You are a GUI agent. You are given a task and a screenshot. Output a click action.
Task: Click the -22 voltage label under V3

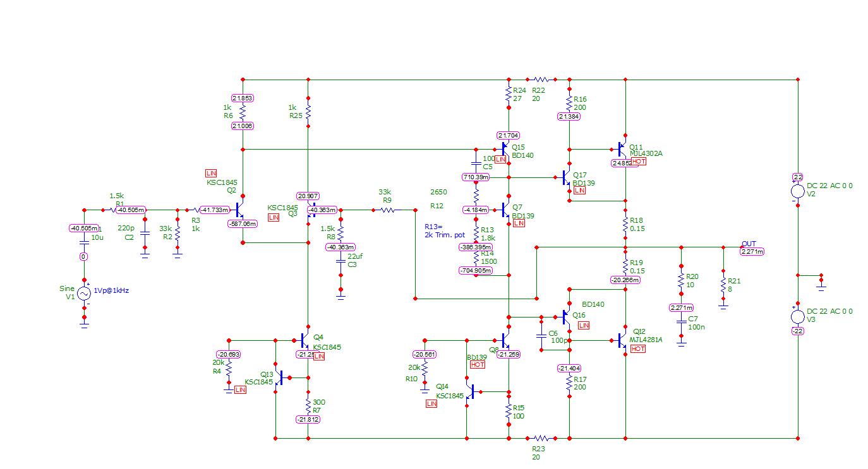tap(798, 331)
